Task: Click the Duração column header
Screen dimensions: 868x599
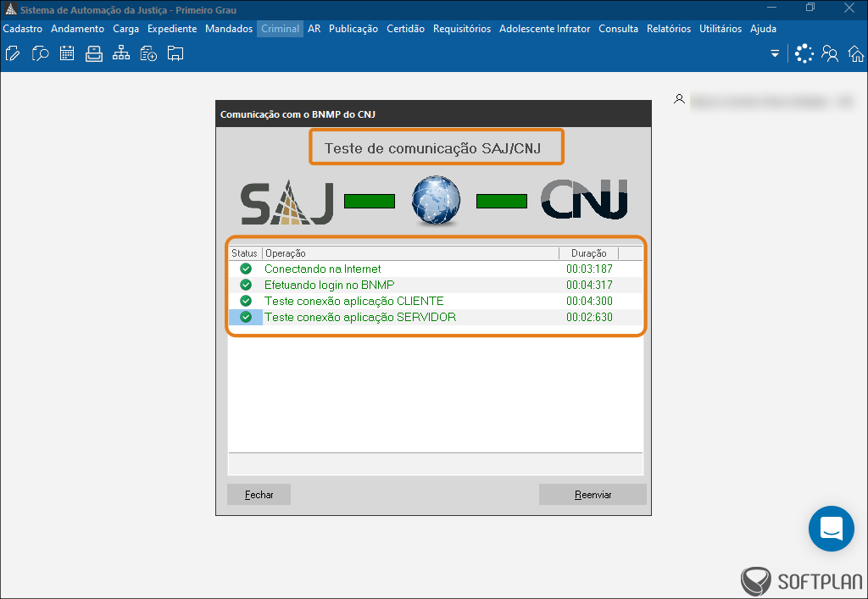Action: point(588,253)
